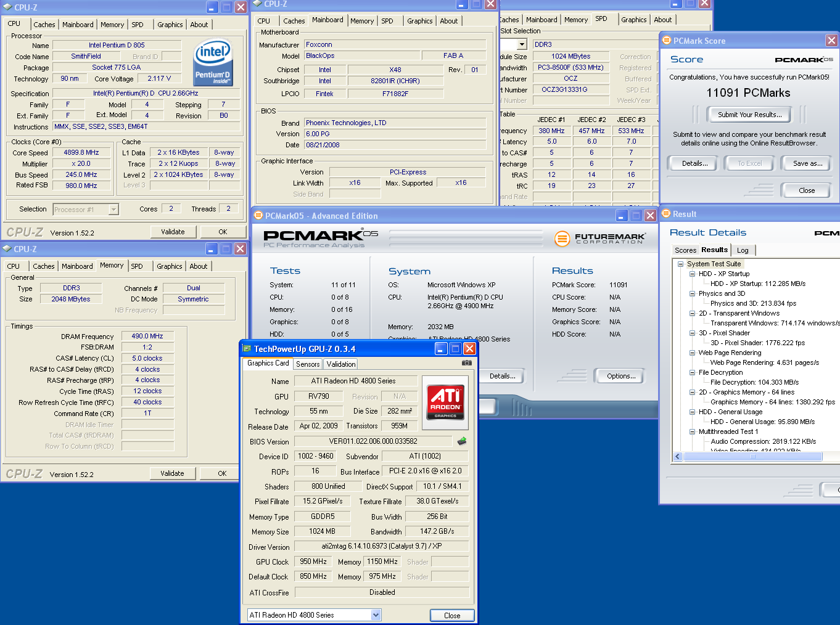Click the OCZ3G13331G part number value
This screenshot has width=840, height=625.
pos(570,89)
